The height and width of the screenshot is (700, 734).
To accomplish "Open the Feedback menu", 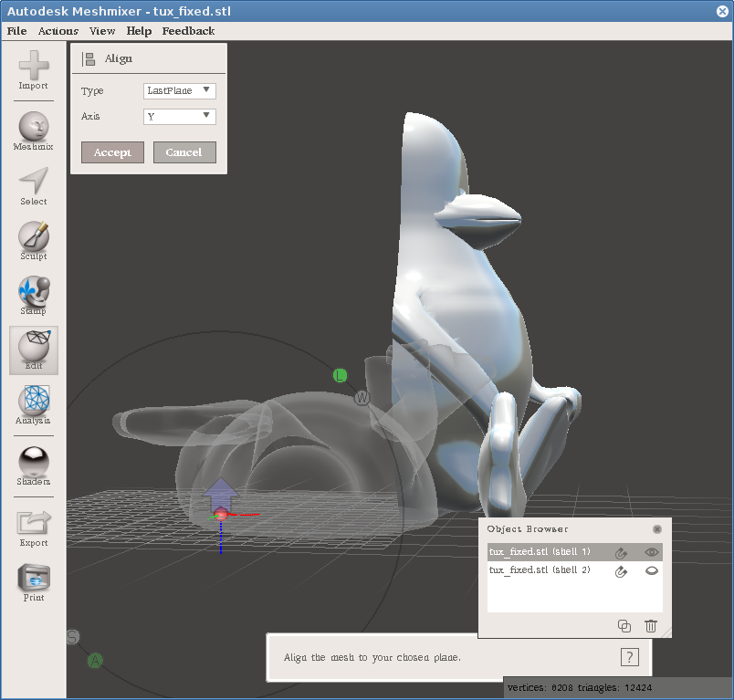I will click(188, 31).
